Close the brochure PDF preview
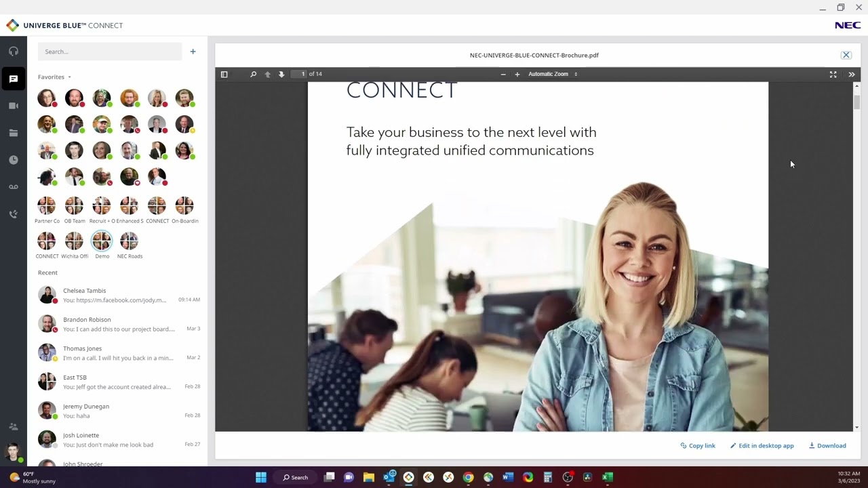868x488 pixels. 846,55
